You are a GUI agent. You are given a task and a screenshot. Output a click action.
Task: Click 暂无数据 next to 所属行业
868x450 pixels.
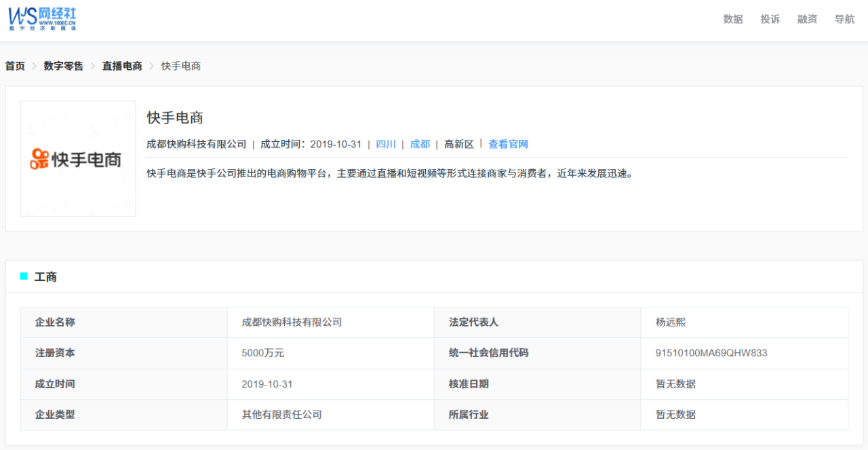point(745,415)
